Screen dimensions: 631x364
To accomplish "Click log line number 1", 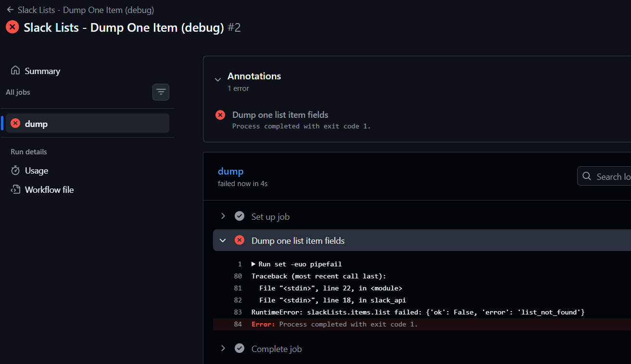I will (x=240, y=264).
